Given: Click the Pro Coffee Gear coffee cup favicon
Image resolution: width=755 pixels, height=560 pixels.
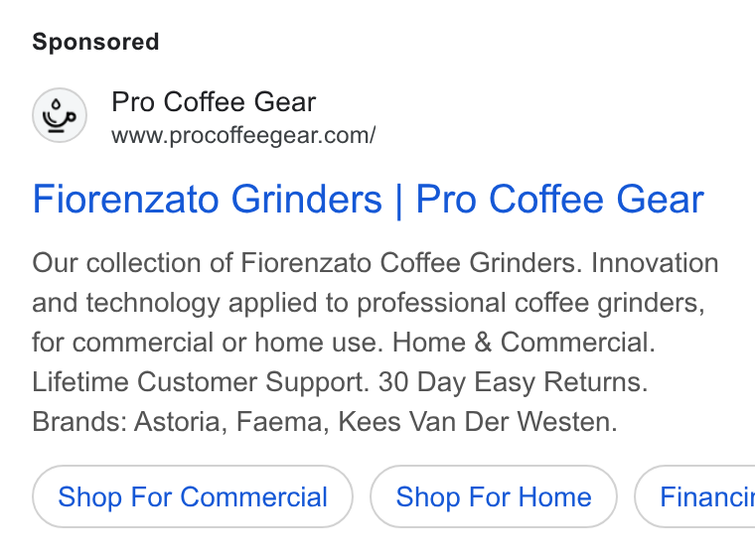Looking at the screenshot, I should click(x=60, y=115).
